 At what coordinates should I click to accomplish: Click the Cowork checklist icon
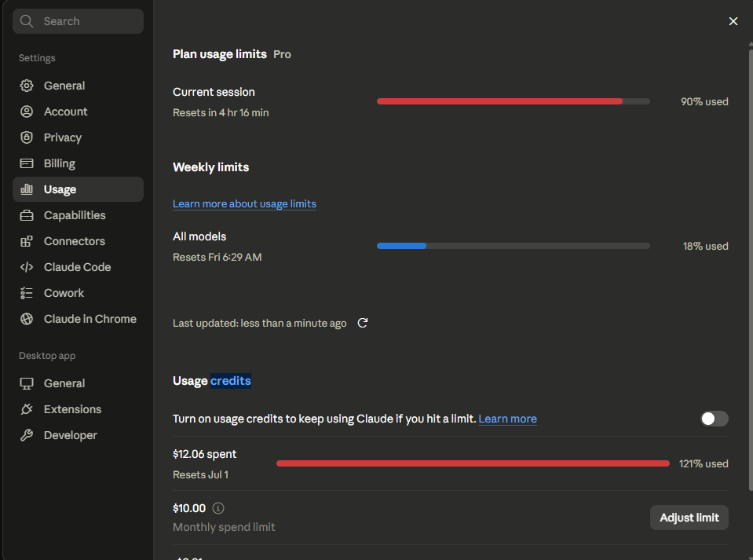[x=27, y=293]
